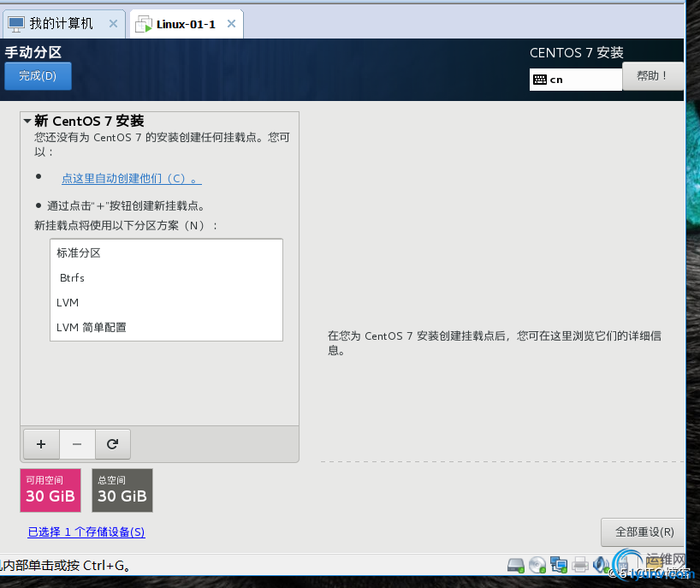Switch to the Linux-01-1 tab

tap(187, 24)
